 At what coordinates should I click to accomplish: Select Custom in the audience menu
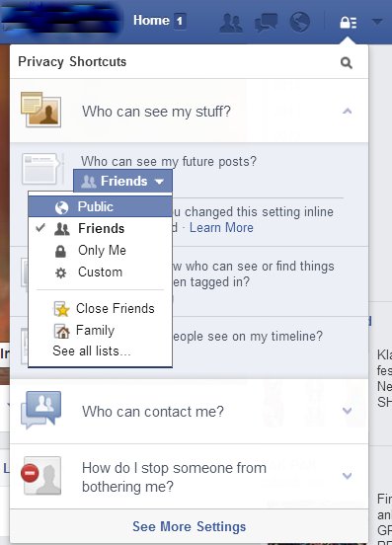[x=100, y=272]
